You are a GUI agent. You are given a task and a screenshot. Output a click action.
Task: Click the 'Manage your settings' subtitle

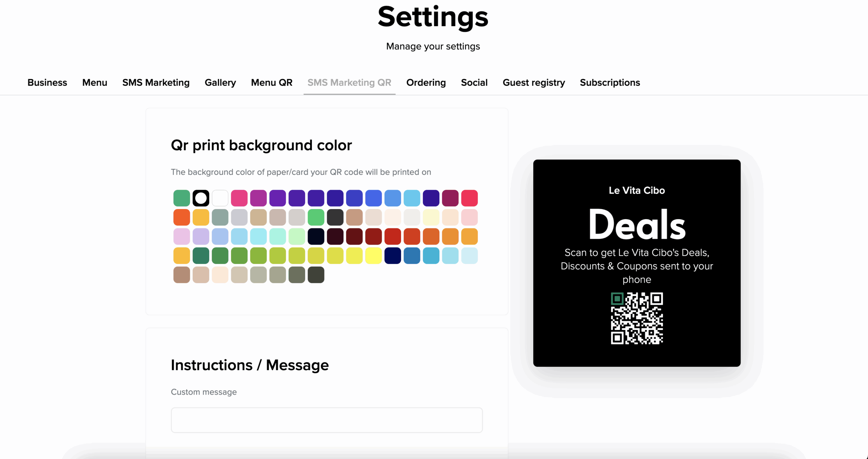click(x=433, y=46)
